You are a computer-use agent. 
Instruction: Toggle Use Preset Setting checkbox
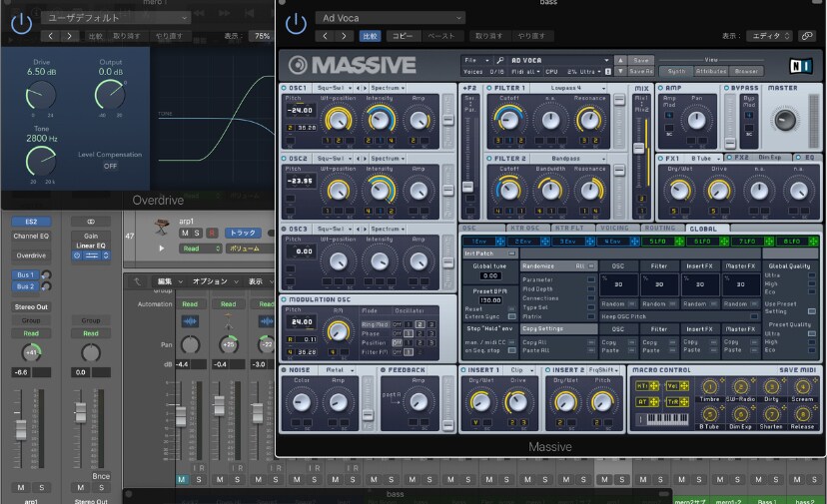(811, 311)
